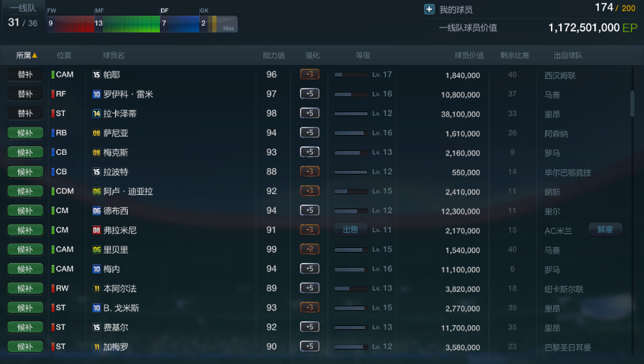Screen dimensions: 644x364
Task: Click 阿卢·迪亚拉's green 06 card icon
Action: click(96, 192)
